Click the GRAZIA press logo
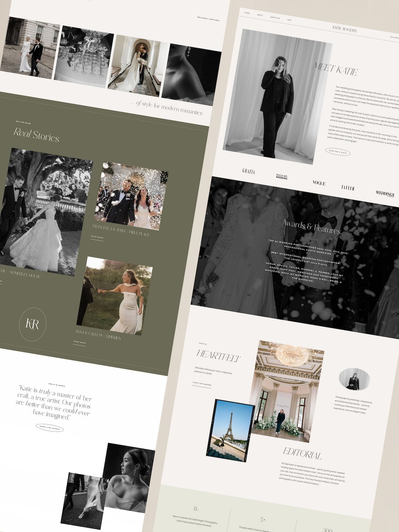This screenshot has height=532, width=399. (249, 171)
